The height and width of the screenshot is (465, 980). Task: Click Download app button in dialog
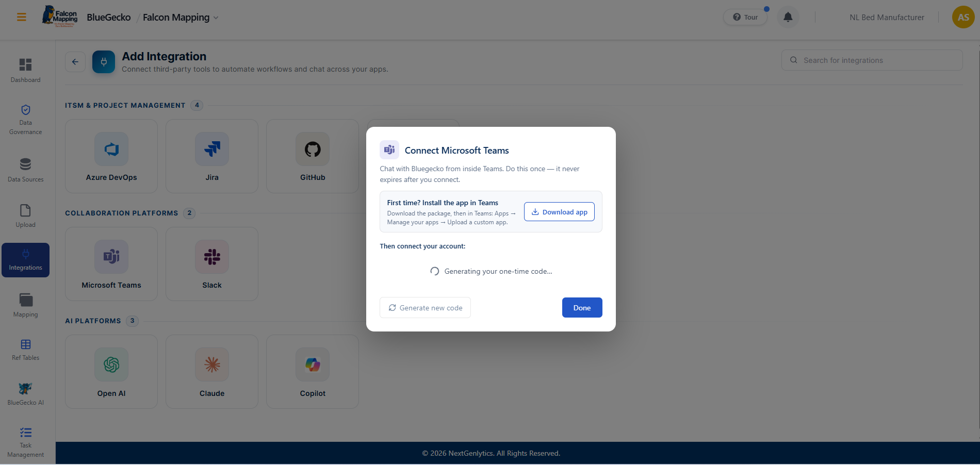coord(559,212)
